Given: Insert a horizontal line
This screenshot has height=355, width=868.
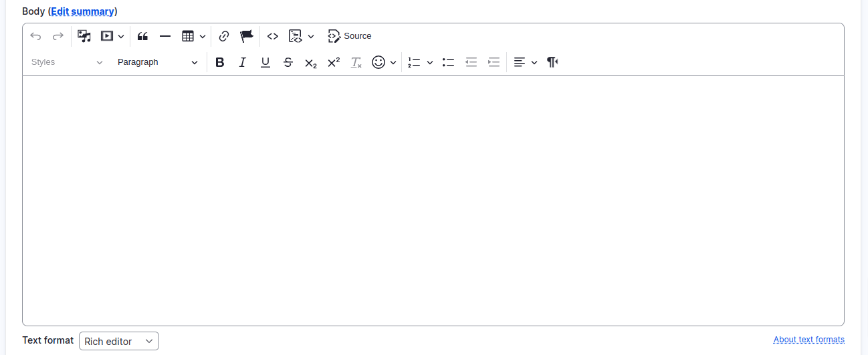Looking at the screenshot, I should [165, 36].
